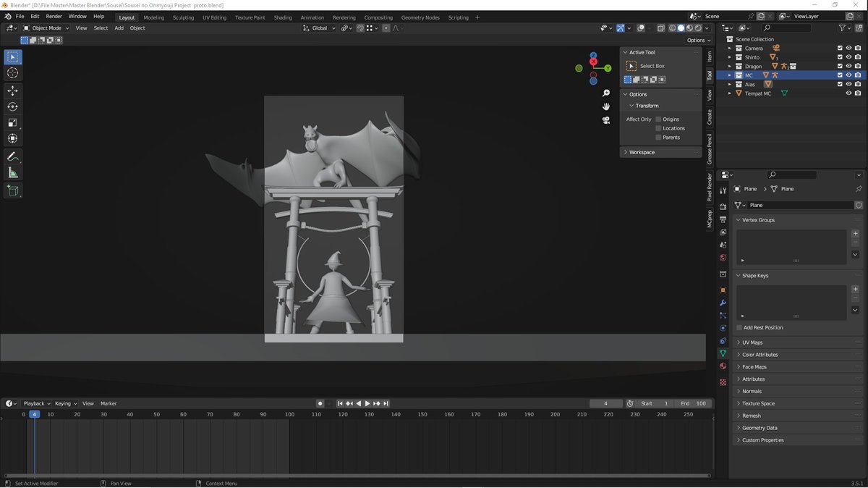Image resolution: width=868 pixels, height=488 pixels.
Task: Expand the Geometry Data panel
Action: (798, 428)
